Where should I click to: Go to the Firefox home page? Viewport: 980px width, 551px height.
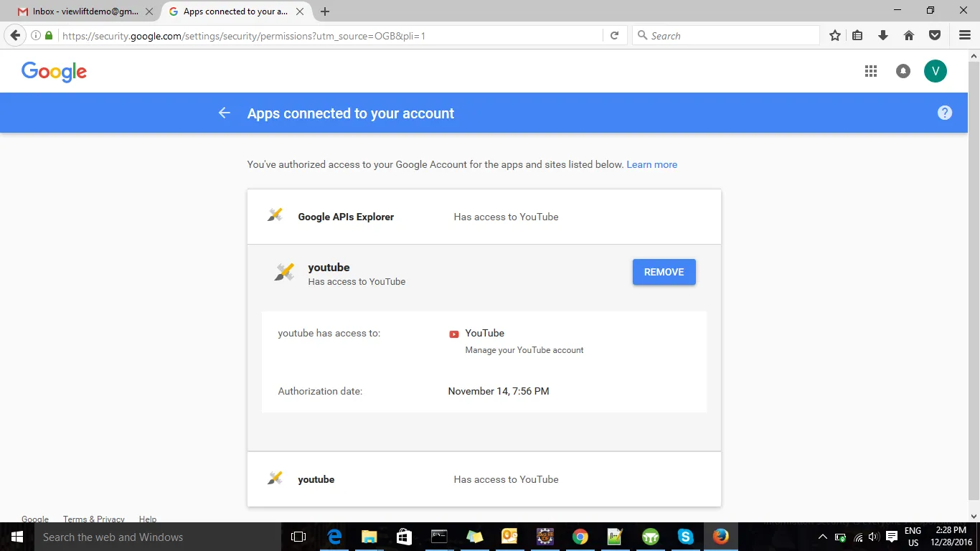(909, 35)
